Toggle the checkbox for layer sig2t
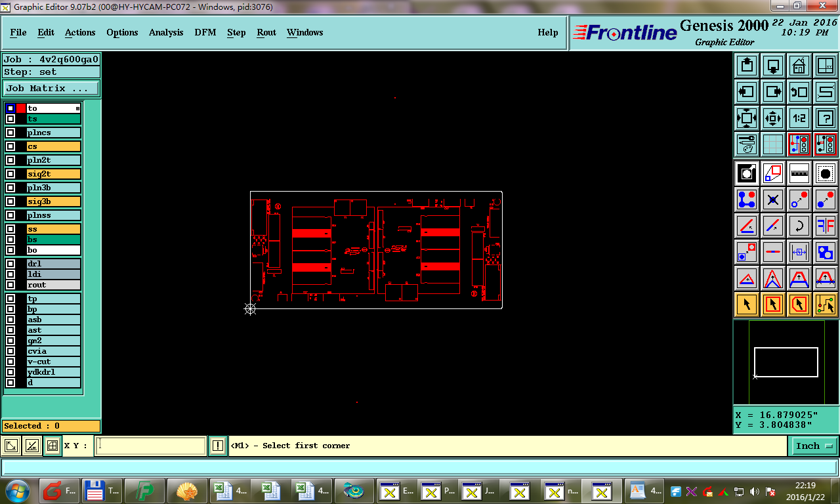 [10, 174]
